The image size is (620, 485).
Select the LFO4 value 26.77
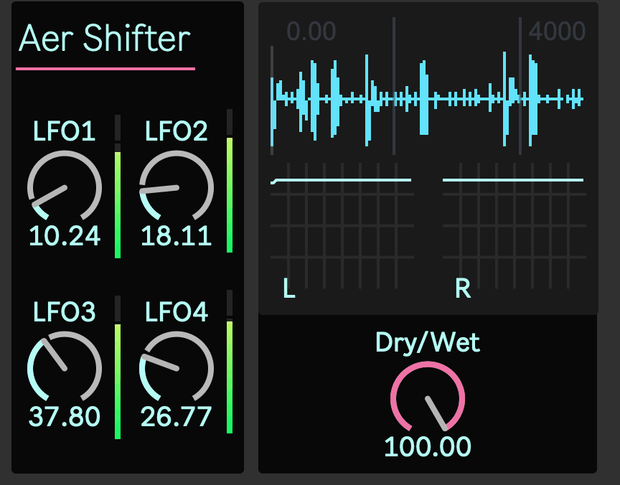click(x=176, y=417)
